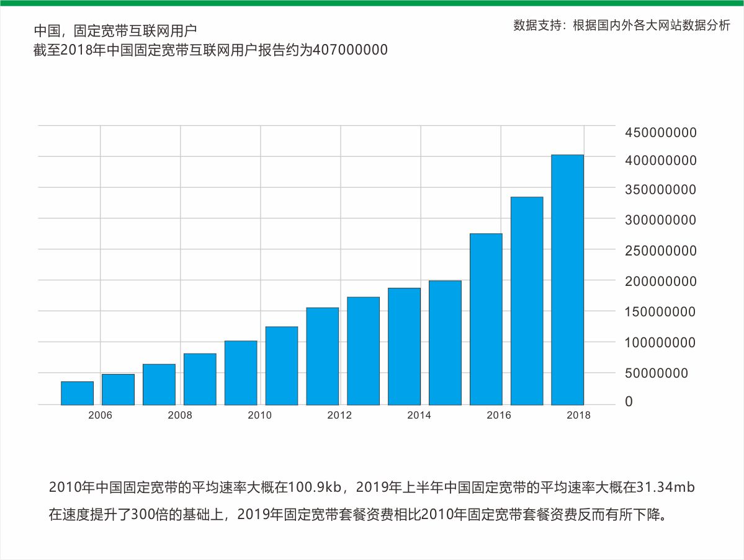Select the 2016 data bar

tap(485, 316)
